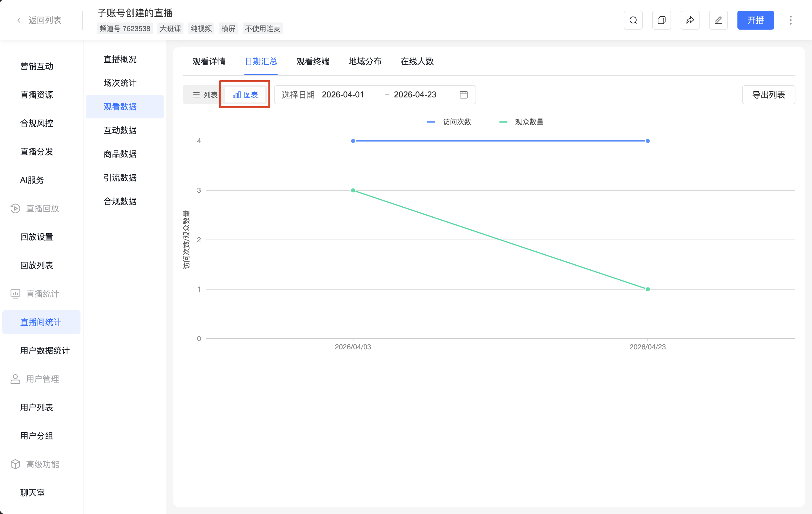Toggle 观众数量 series in chart legend

(521, 122)
